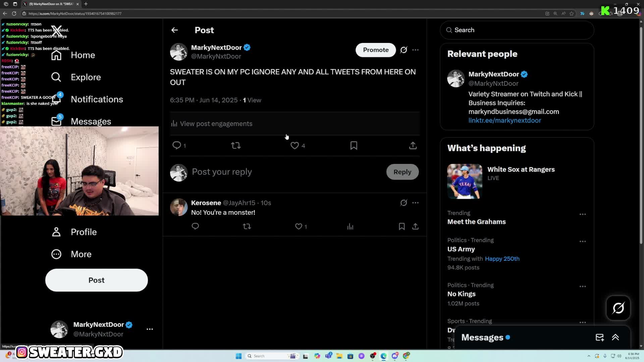Open Explore in sidebar

point(76,77)
